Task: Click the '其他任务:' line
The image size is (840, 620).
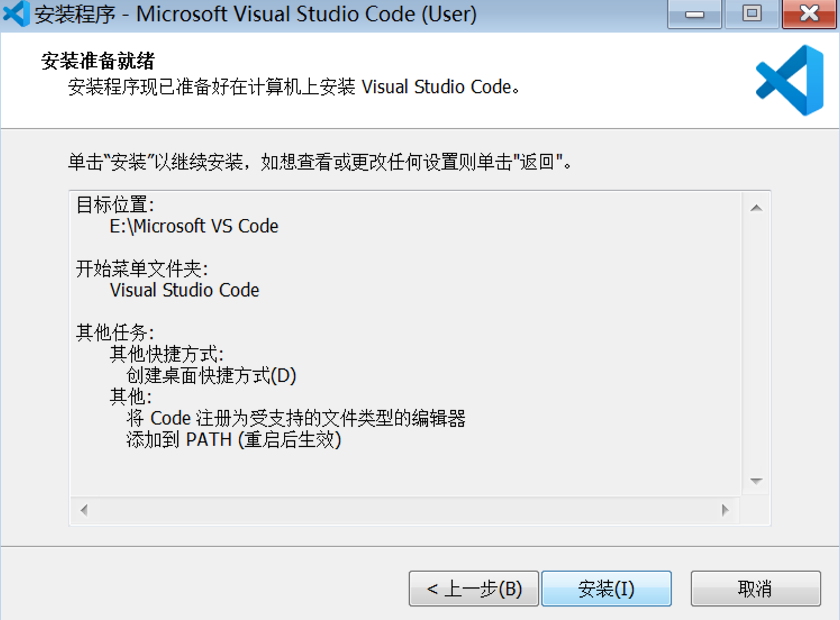Action: [115, 332]
